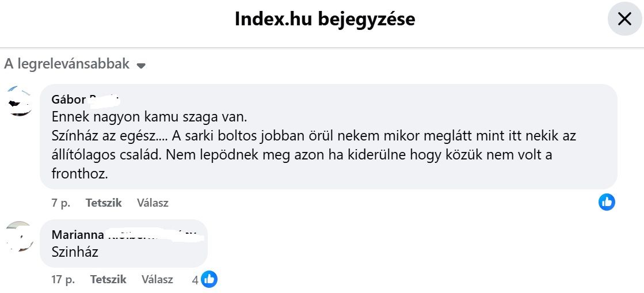Click the 'Szinház' comment text
This screenshot has height=293, width=644.
tap(75, 252)
